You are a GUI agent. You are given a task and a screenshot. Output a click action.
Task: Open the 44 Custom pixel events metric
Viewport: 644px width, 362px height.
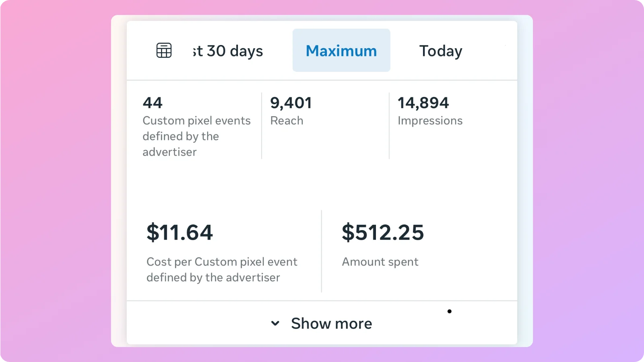(x=152, y=103)
